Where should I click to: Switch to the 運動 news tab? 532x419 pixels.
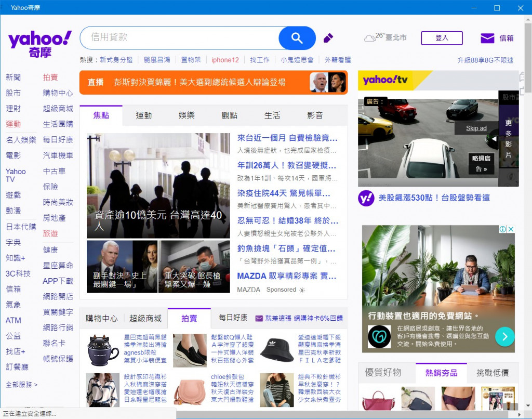144,115
